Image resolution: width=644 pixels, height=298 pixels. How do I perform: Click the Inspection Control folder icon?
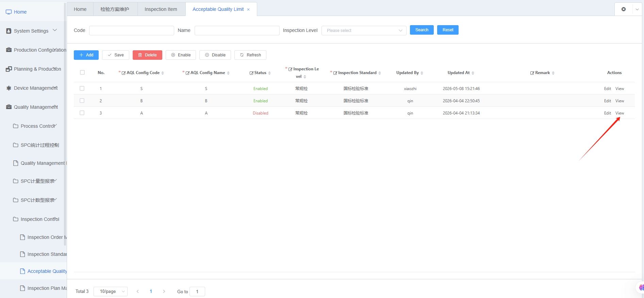point(16,219)
